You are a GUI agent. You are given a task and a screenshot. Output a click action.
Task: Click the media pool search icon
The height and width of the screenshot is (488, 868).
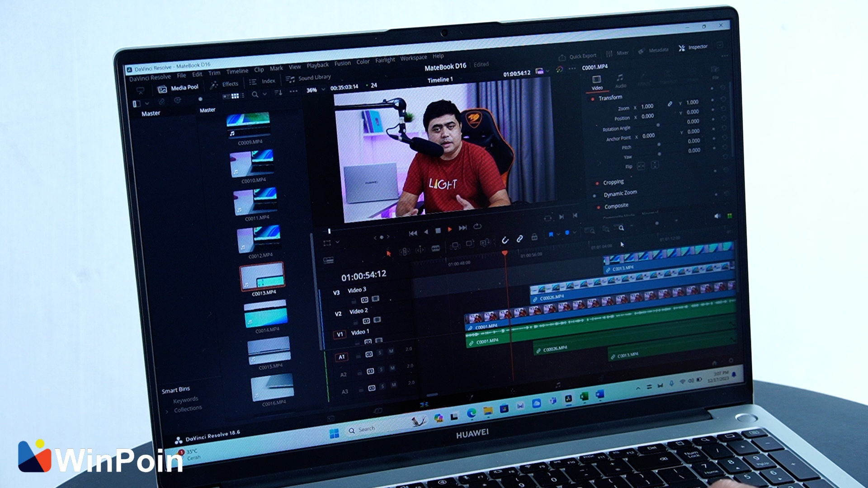coord(255,94)
